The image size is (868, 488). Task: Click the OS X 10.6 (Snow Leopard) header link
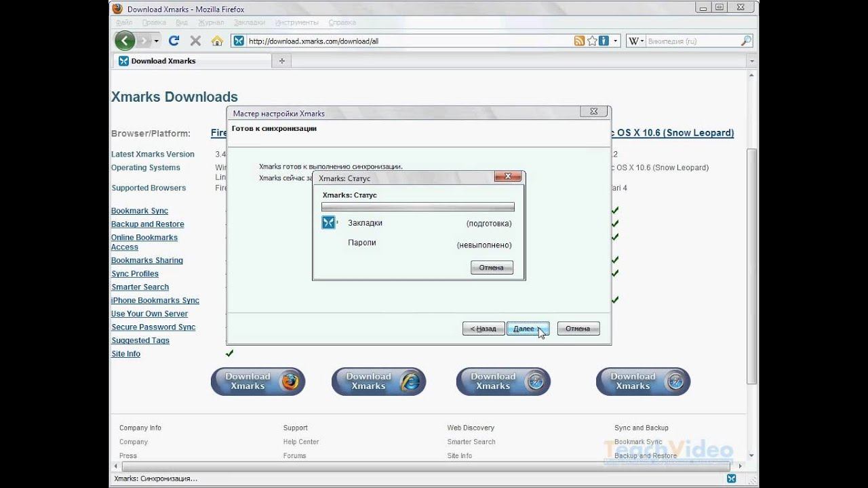[x=673, y=133]
